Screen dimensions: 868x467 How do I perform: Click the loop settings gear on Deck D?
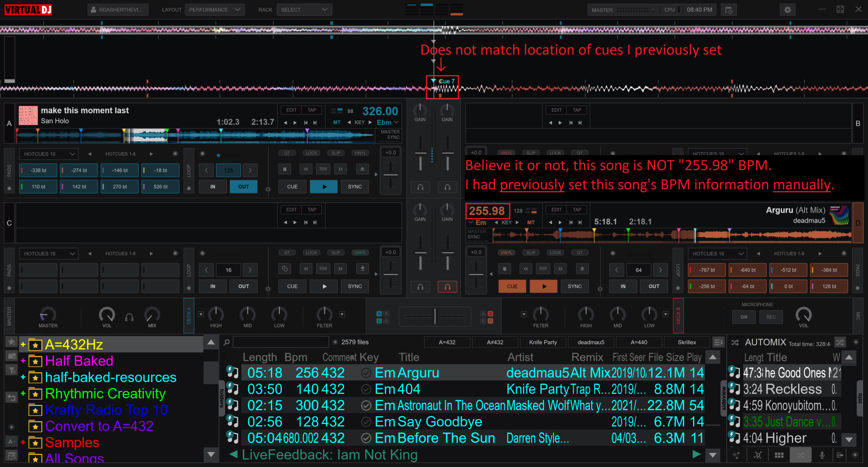(600, 289)
